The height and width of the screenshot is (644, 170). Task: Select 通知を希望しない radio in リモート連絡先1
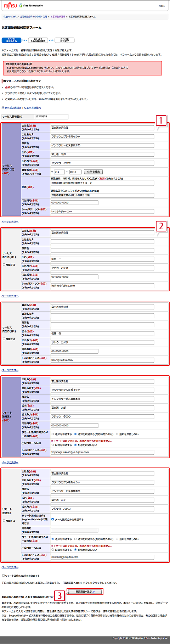(x=117, y=434)
